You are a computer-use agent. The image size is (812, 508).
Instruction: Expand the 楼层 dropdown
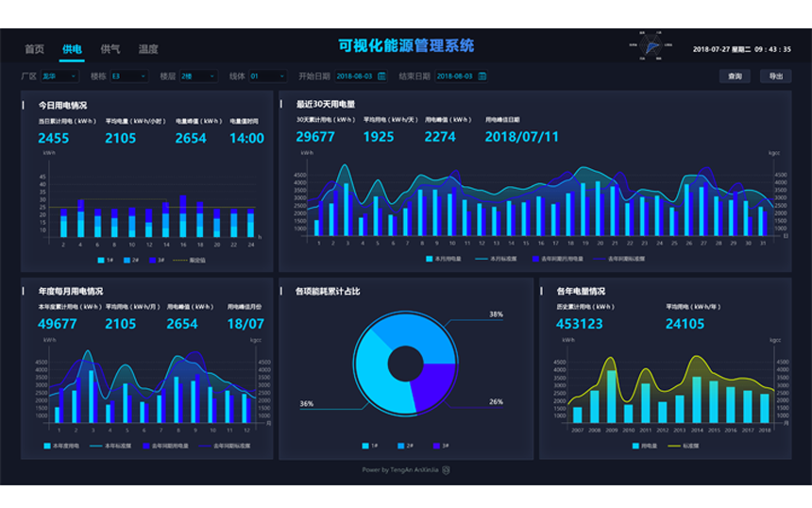pos(198,76)
